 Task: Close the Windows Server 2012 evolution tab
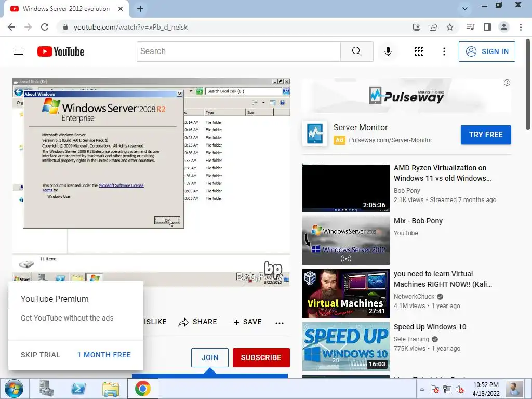tap(121, 9)
